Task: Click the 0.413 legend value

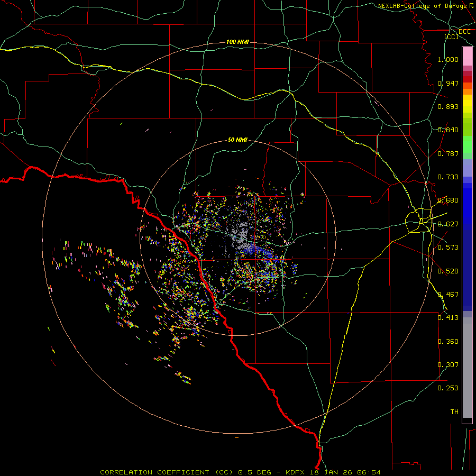Action: click(448, 318)
